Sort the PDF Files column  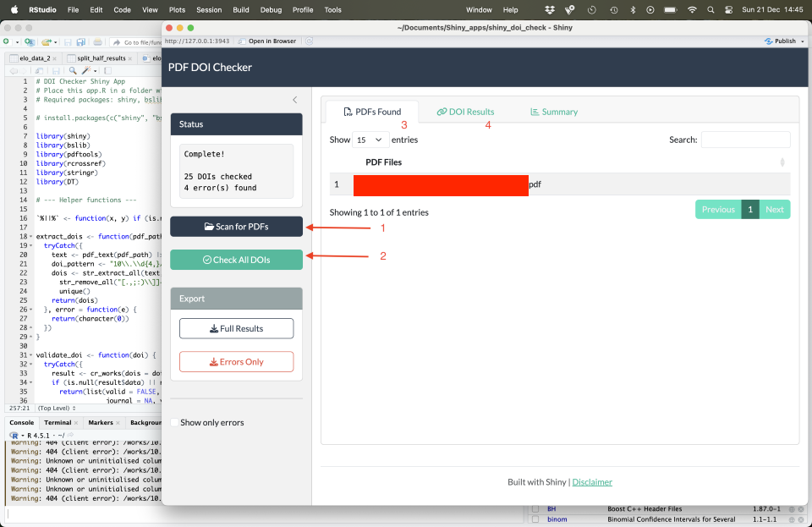(x=782, y=162)
